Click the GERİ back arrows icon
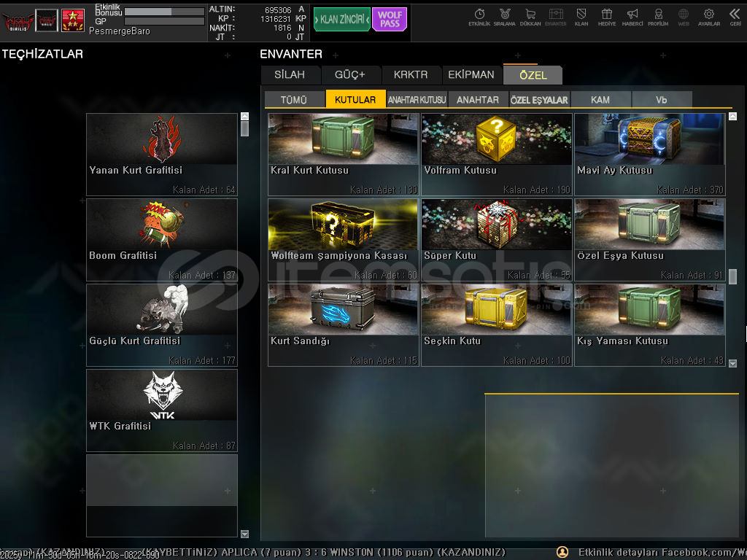 coord(735,17)
